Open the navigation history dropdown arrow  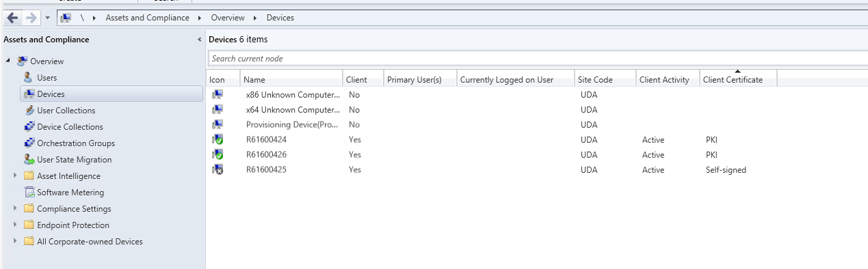coord(47,18)
